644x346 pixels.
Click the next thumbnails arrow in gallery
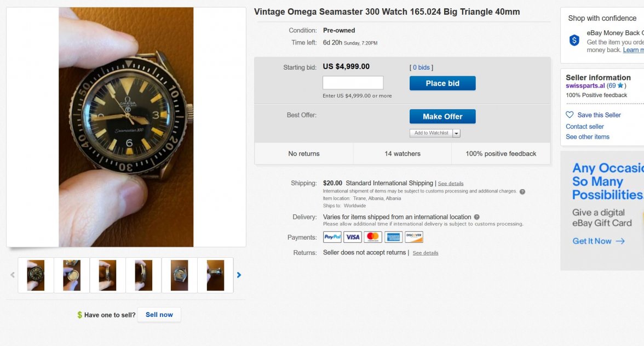point(239,275)
